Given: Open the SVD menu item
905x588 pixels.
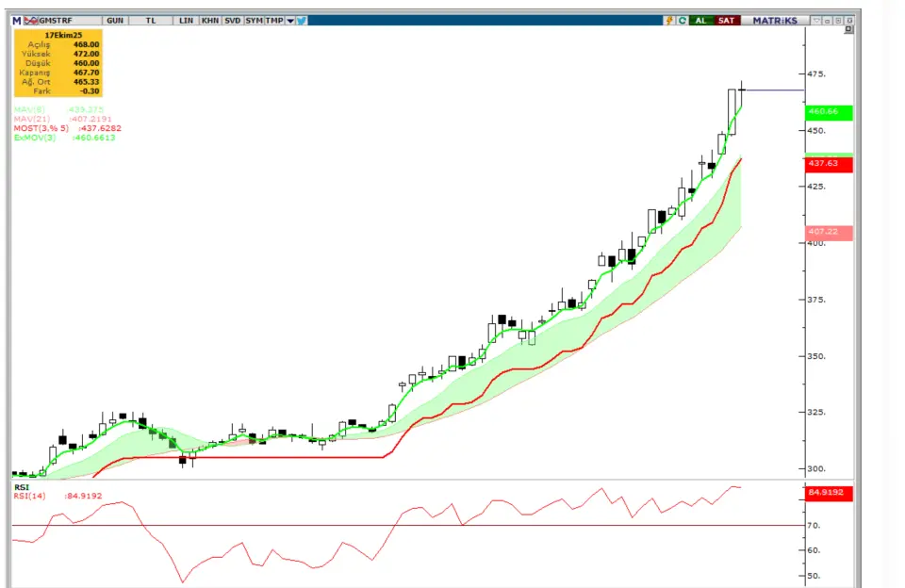Looking at the screenshot, I should (x=232, y=20).
